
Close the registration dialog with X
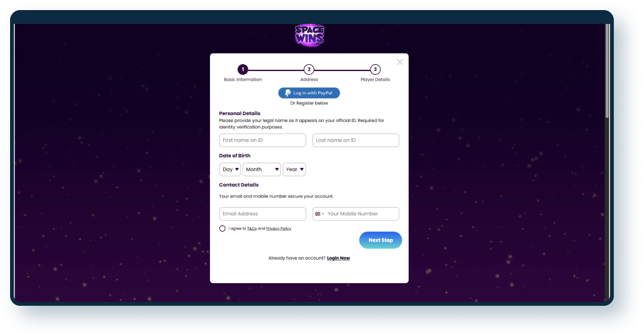[400, 62]
